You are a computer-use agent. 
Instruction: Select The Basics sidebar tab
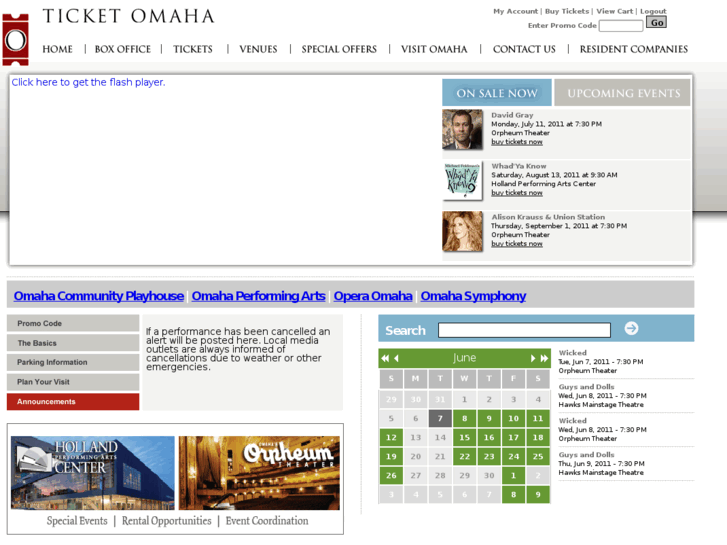click(73, 343)
